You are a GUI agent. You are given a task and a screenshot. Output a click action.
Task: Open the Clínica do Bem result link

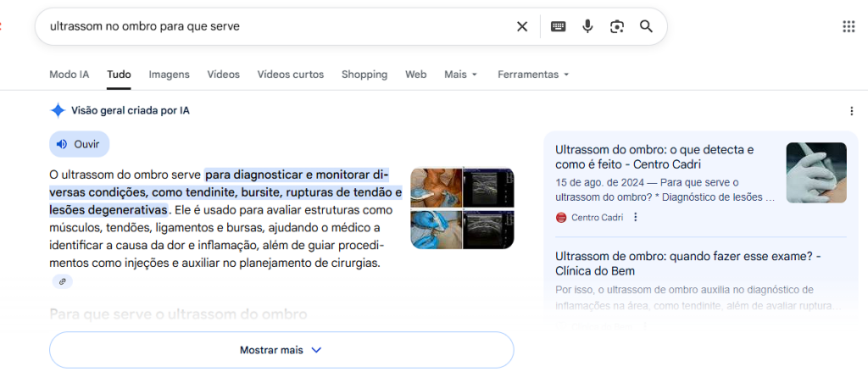click(x=687, y=264)
